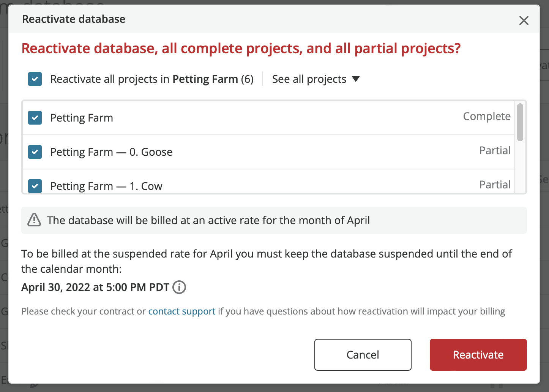Close the Reactivate database dialog

(524, 21)
